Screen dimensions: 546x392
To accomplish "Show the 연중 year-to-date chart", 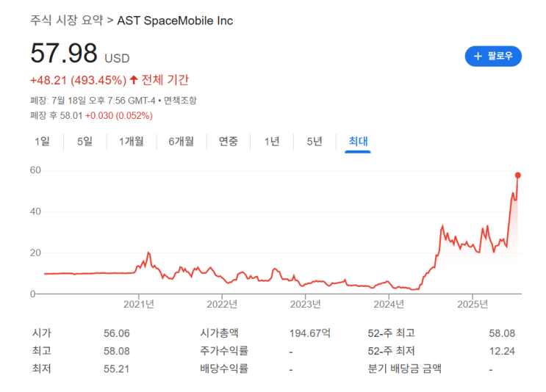I will [x=229, y=142].
